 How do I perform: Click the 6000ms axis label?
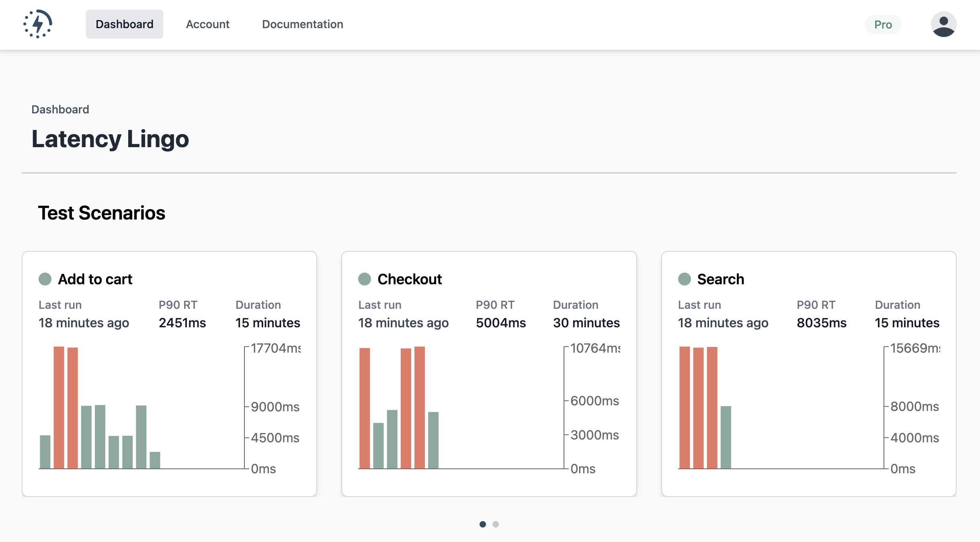[595, 401]
